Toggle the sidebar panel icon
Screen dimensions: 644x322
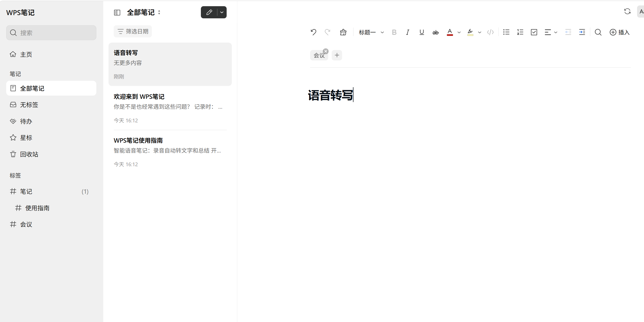(117, 12)
